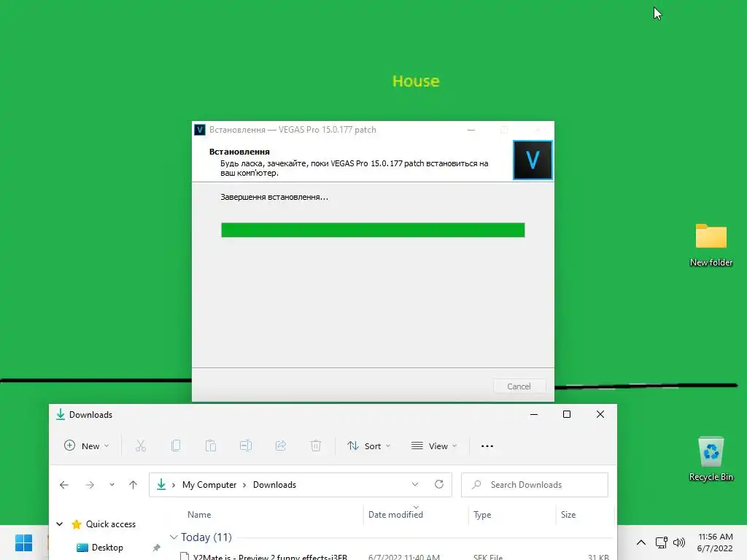747x560 pixels.
Task: Click the VEGAS installer title bar icon
Action: 200,130
